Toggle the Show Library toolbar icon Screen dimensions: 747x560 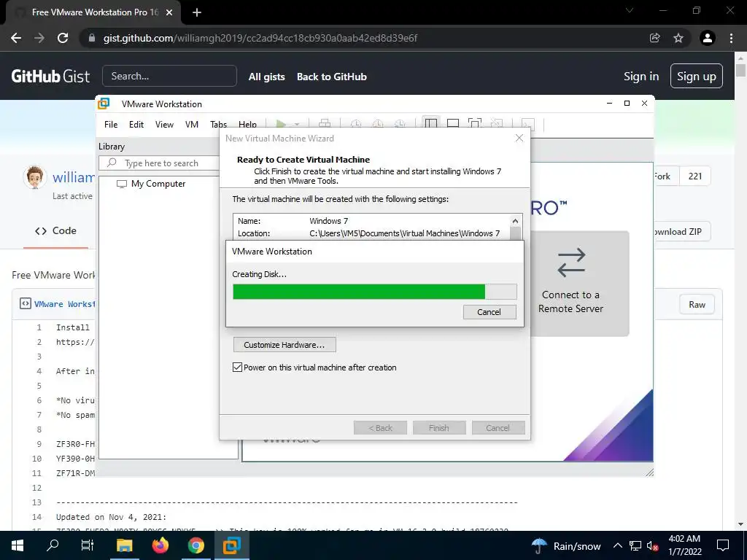point(430,124)
